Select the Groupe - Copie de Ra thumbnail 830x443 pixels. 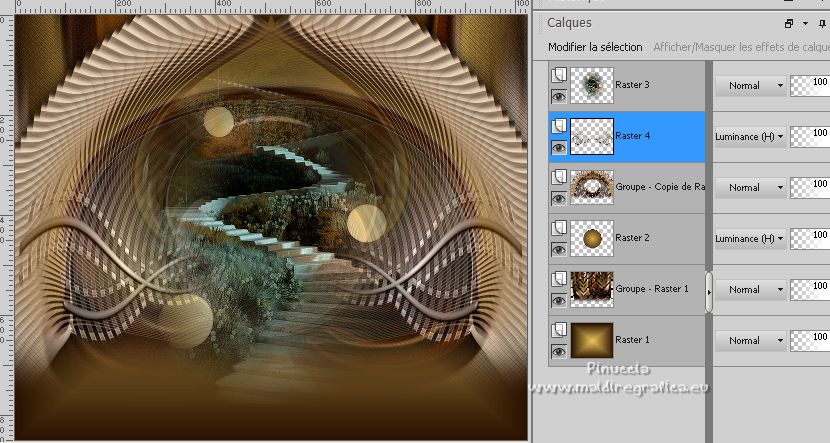coord(592,187)
